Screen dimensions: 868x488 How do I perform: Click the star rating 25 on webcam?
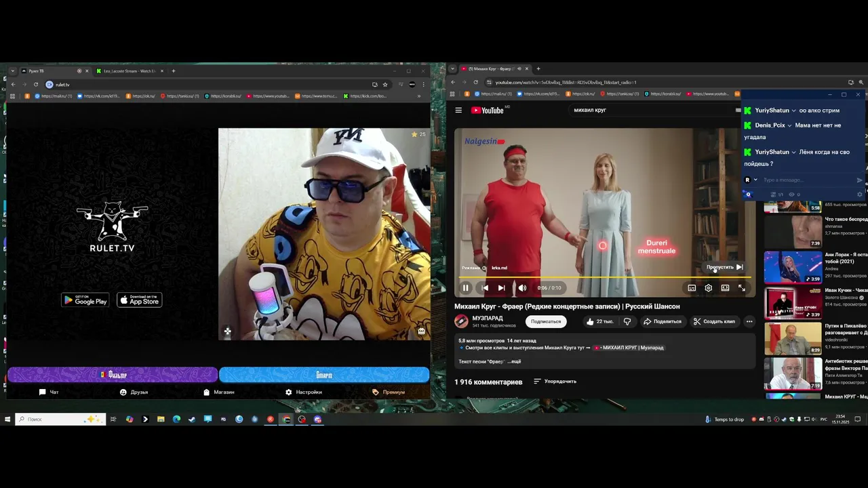[418, 134]
